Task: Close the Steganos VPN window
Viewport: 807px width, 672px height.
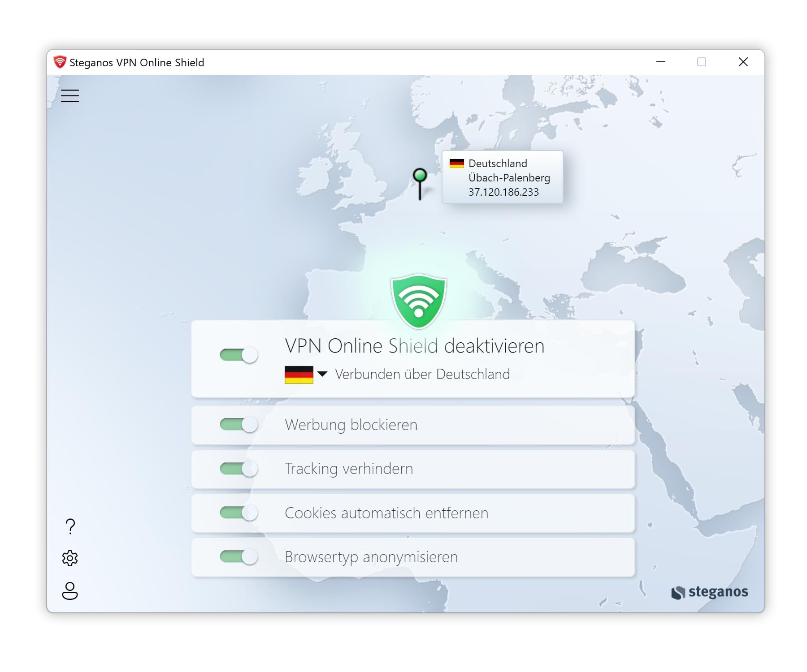Action: [743, 62]
